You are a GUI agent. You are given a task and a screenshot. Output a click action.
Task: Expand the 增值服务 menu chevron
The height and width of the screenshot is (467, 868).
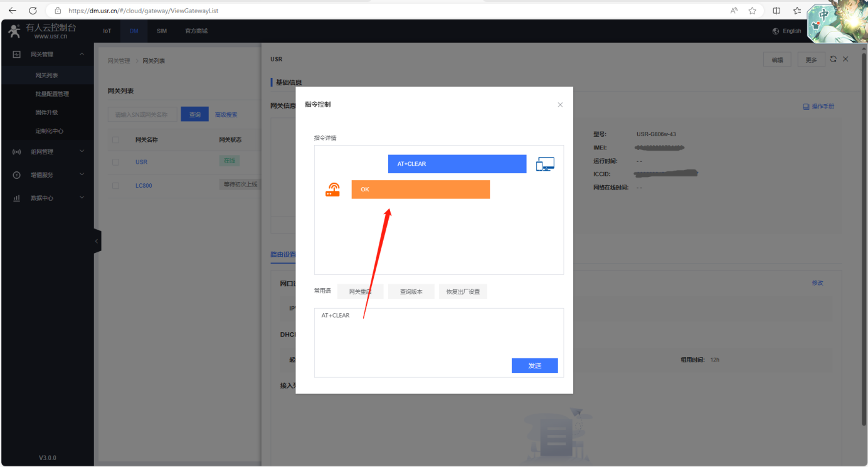(x=82, y=174)
